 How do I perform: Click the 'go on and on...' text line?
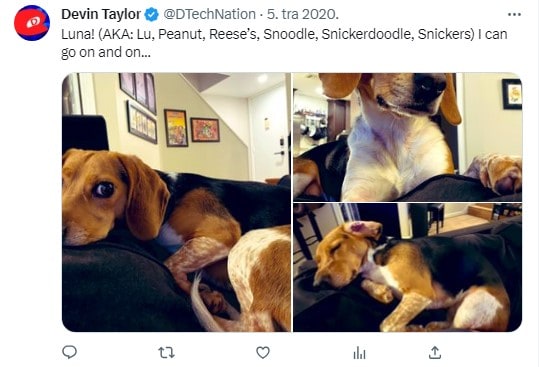click(x=106, y=53)
